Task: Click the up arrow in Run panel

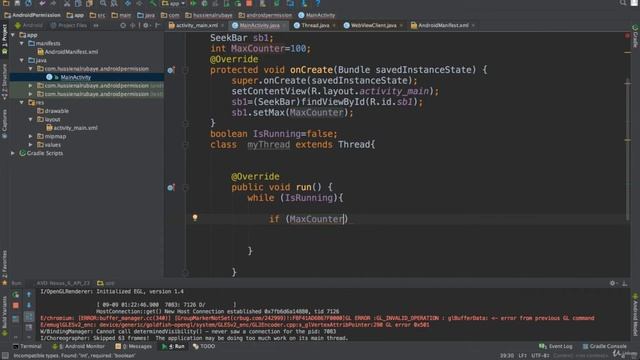Action: 29,294
